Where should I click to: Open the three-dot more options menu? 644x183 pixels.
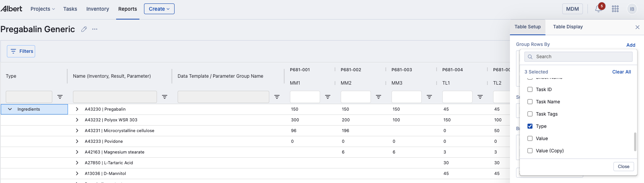pyautogui.click(x=95, y=29)
